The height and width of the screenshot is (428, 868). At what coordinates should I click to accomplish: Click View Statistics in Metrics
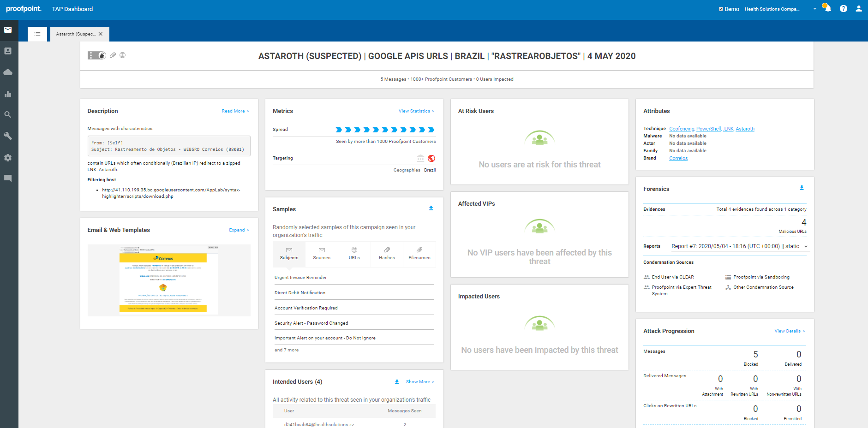tap(417, 111)
